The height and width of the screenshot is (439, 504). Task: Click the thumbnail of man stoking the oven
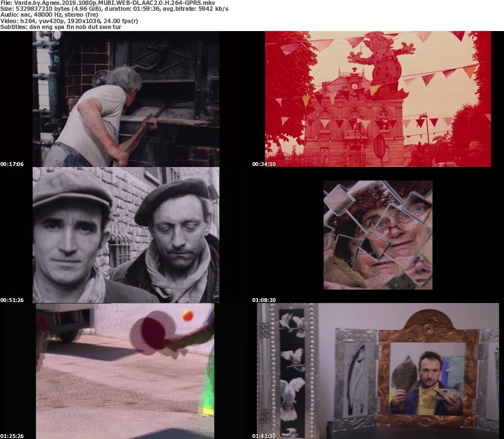pyautogui.click(x=126, y=99)
